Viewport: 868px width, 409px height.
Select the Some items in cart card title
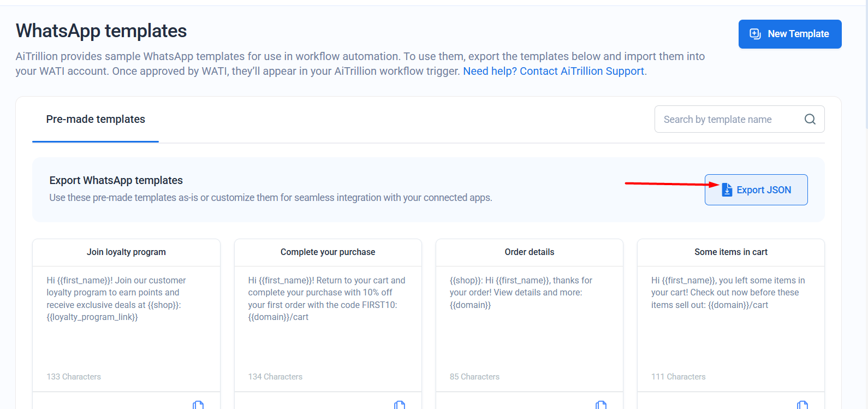coord(731,252)
